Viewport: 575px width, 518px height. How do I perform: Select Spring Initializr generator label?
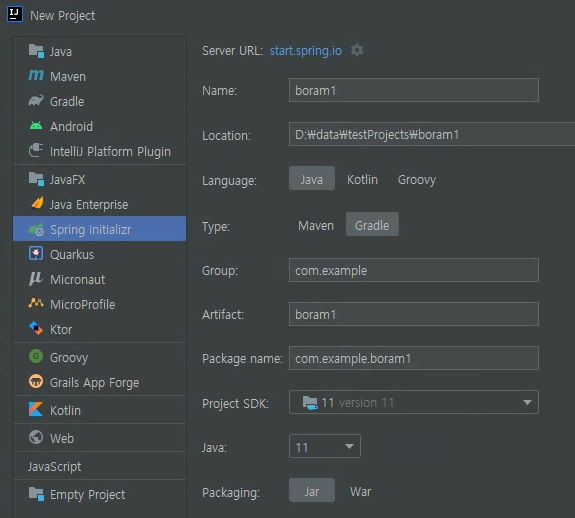pos(91,229)
